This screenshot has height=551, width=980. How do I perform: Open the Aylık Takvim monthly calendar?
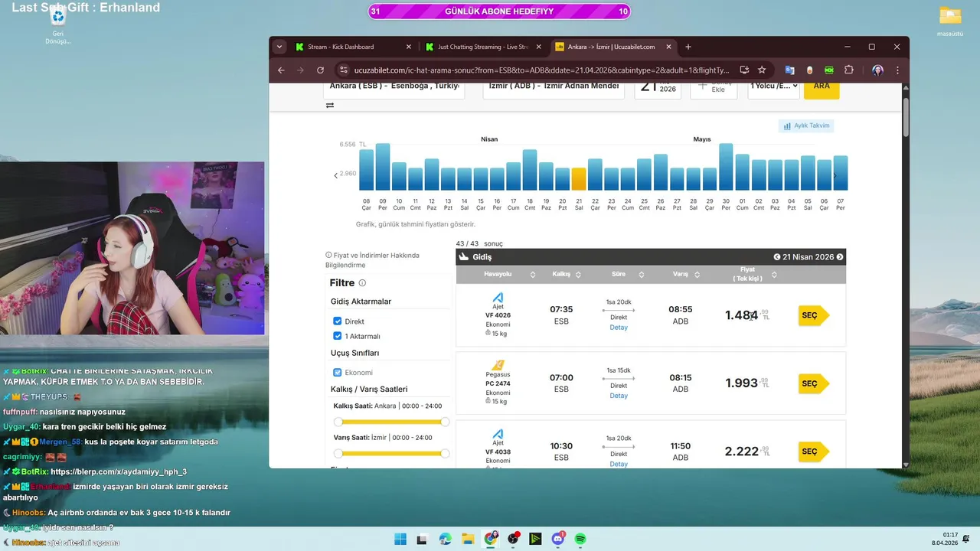[806, 126]
